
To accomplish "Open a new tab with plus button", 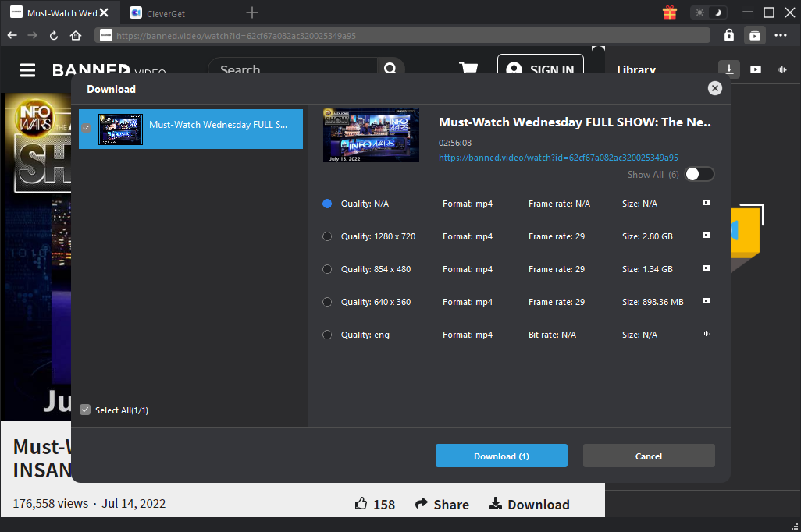I will [x=252, y=12].
